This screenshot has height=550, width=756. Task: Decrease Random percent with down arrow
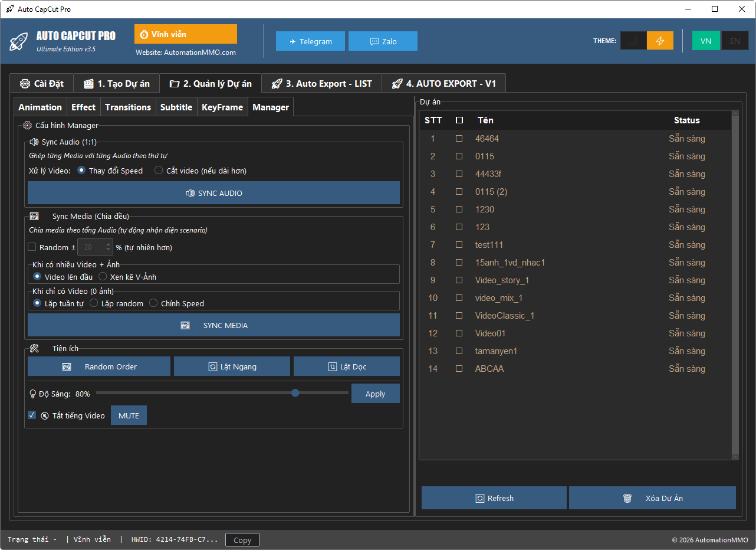(108, 251)
